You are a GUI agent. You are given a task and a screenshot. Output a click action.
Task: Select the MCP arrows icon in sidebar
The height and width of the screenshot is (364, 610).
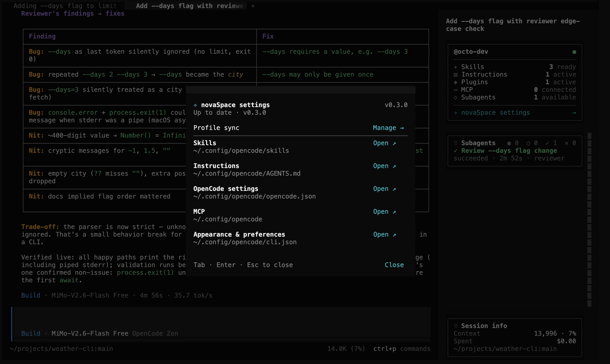point(456,90)
